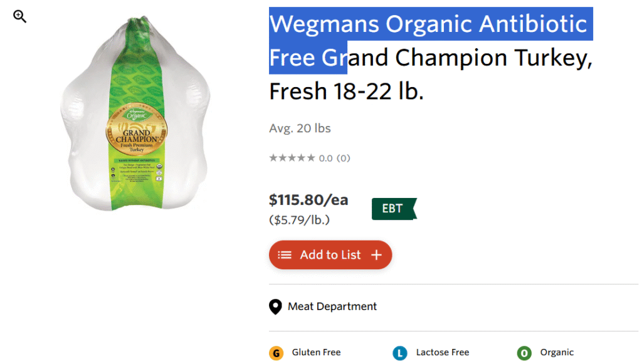
Task: Open the turkey product image
Action: (x=135, y=116)
